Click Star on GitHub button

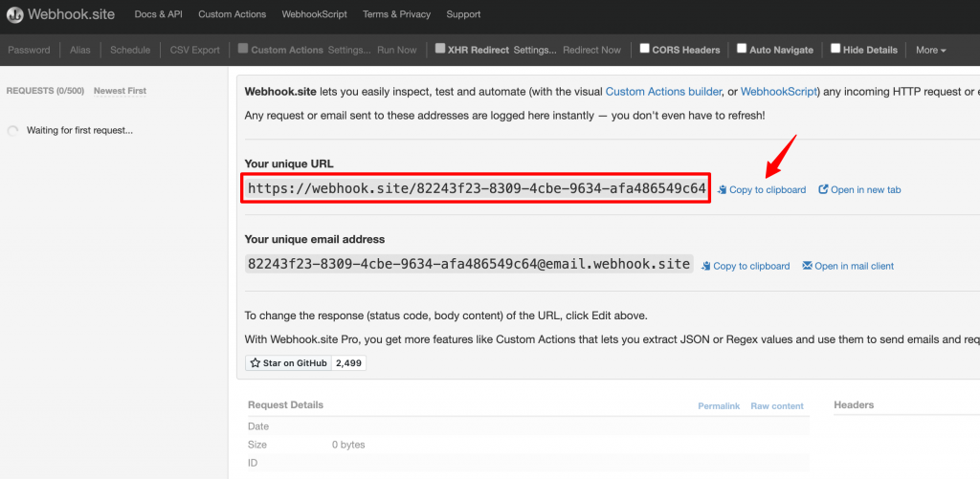(289, 363)
